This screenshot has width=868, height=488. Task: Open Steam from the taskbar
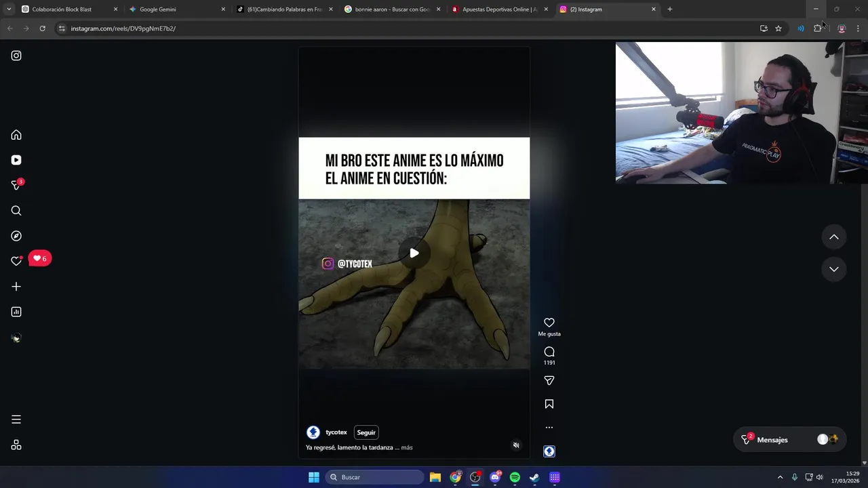point(534,477)
